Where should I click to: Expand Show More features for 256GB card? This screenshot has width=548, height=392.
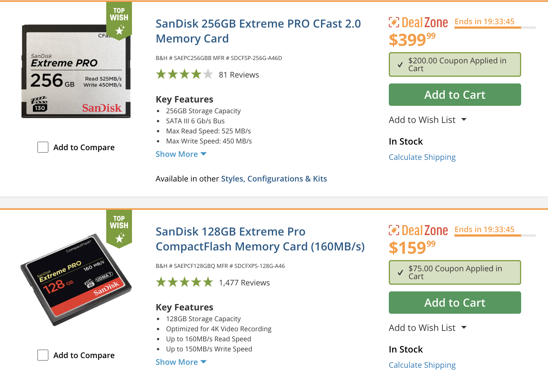tap(181, 154)
